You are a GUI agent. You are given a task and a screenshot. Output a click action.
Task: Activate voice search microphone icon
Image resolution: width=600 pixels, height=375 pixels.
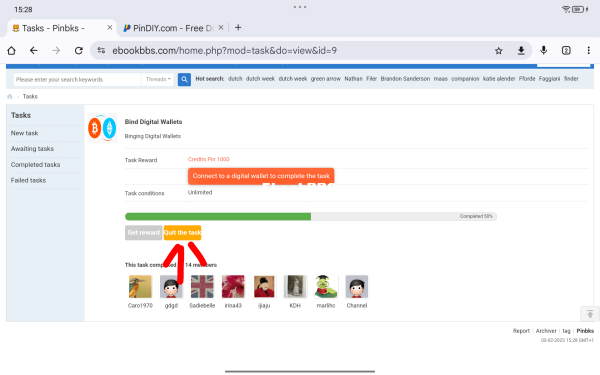click(x=543, y=50)
